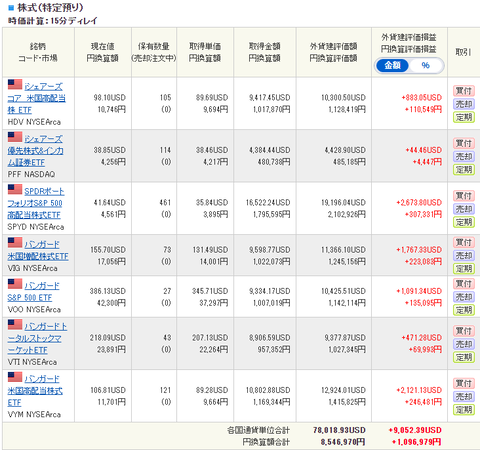Click 売却 in the VIG row
This screenshot has height=450, width=480.
click(x=463, y=255)
